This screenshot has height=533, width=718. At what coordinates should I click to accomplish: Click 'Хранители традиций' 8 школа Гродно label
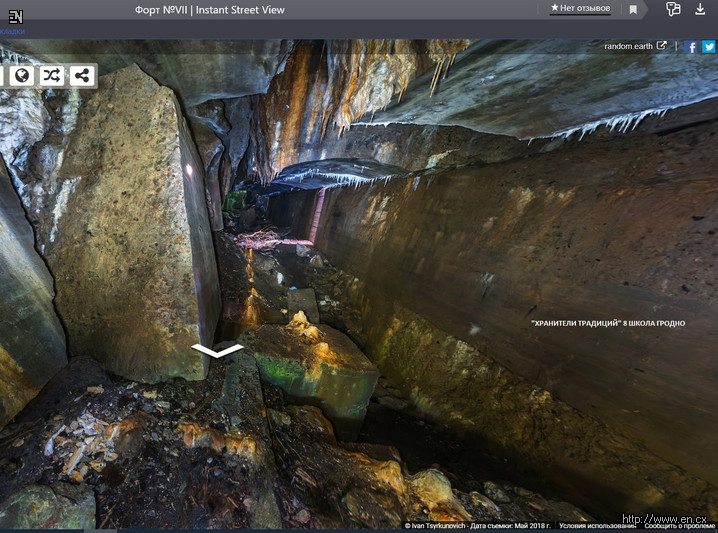click(608, 323)
